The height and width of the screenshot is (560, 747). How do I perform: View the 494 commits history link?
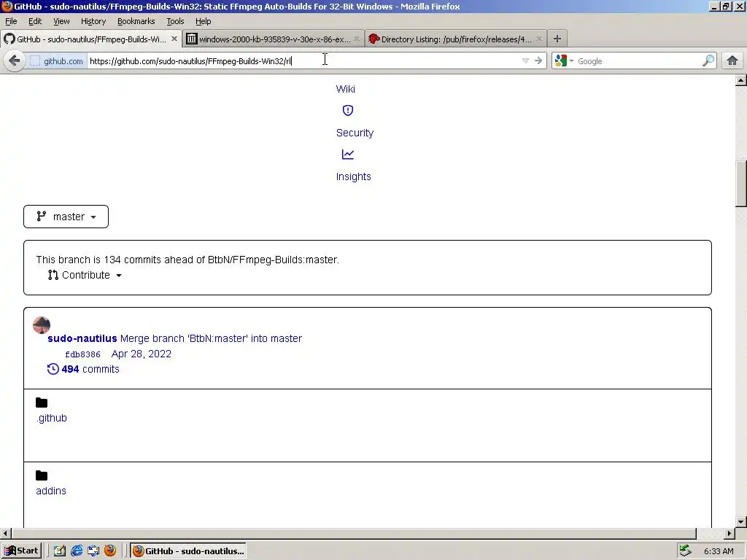point(90,369)
